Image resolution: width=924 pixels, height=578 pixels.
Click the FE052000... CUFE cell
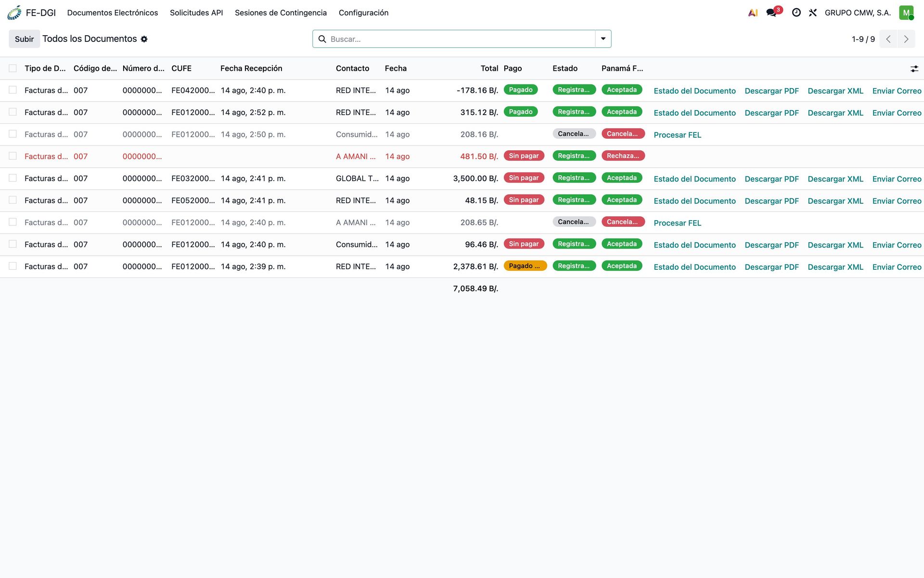click(x=193, y=200)
